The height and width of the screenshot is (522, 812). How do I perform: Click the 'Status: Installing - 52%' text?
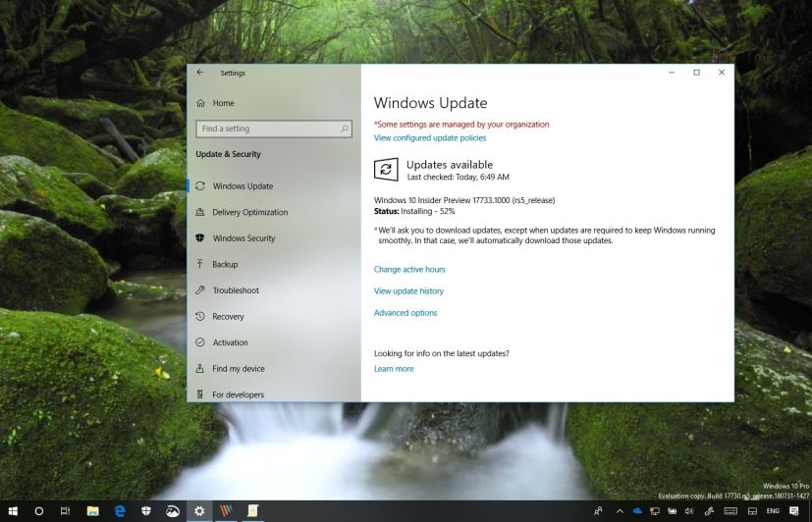click(x=414, y=211)
